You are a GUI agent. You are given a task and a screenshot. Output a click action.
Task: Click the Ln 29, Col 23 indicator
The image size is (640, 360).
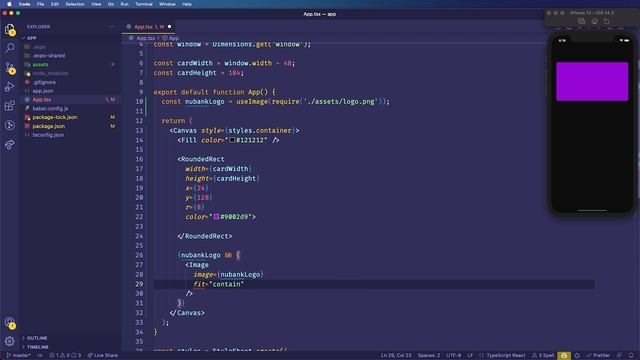point(396,356)
